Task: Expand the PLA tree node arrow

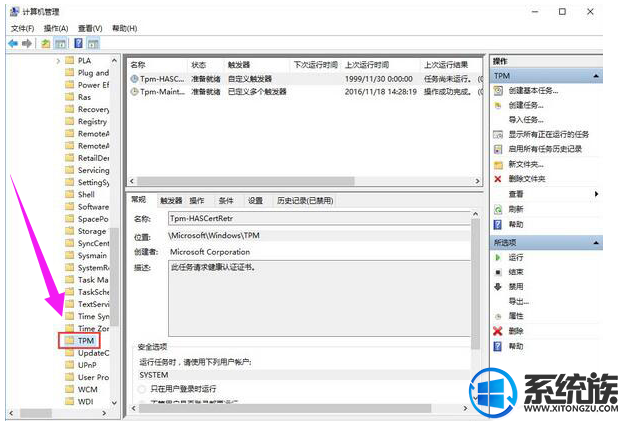Action: tap(58, 61)
